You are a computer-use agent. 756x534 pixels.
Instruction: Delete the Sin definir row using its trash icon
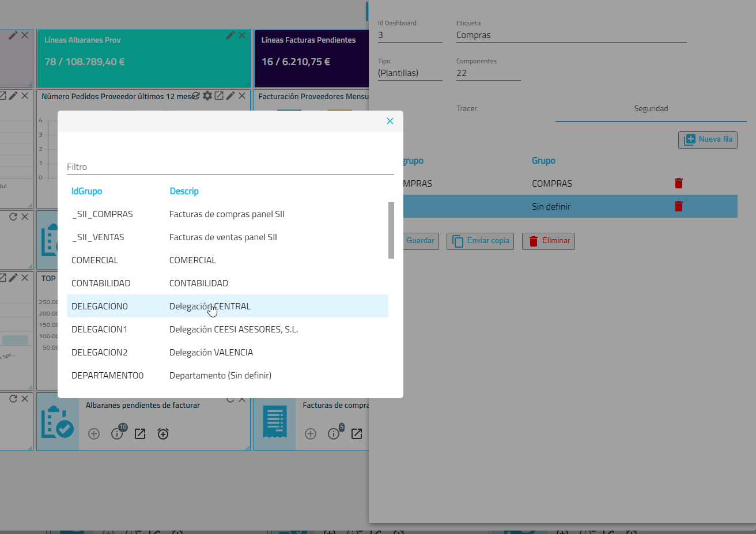[x=679, y=206]
